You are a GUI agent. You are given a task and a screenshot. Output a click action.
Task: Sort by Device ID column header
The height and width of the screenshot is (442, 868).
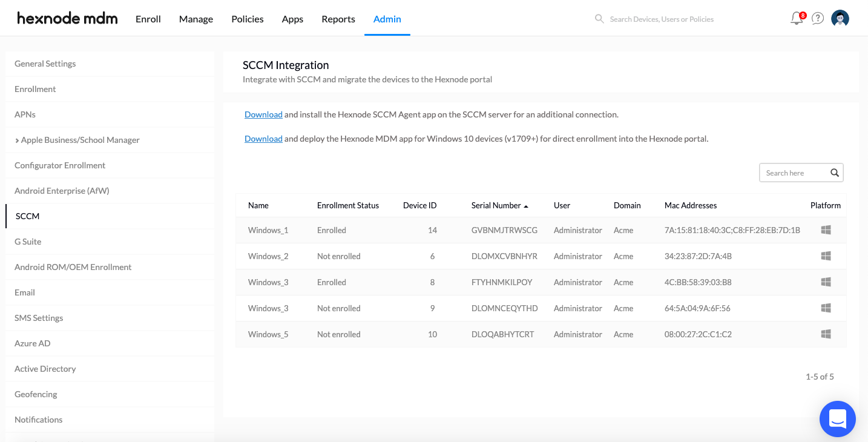tap(420, 205)
